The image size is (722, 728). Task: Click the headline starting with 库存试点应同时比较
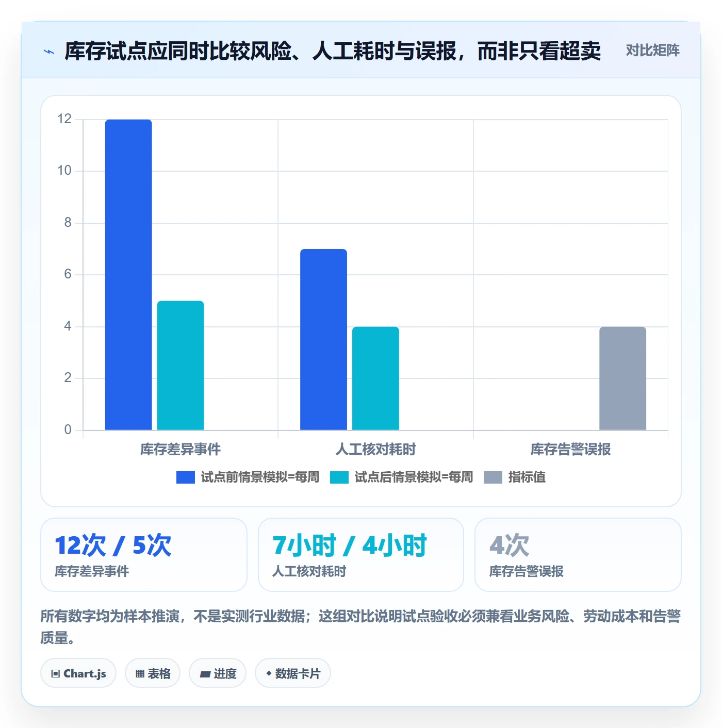(x=333, y=51)
